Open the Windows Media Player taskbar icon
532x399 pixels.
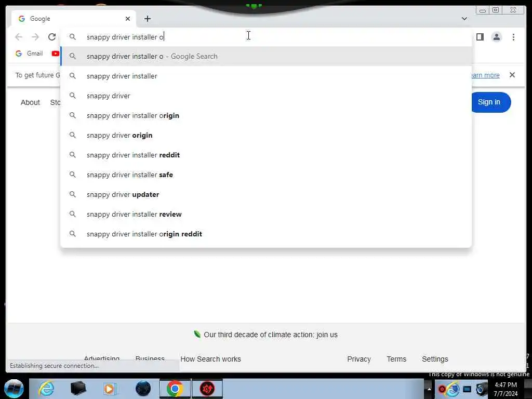tap(110, 389)
